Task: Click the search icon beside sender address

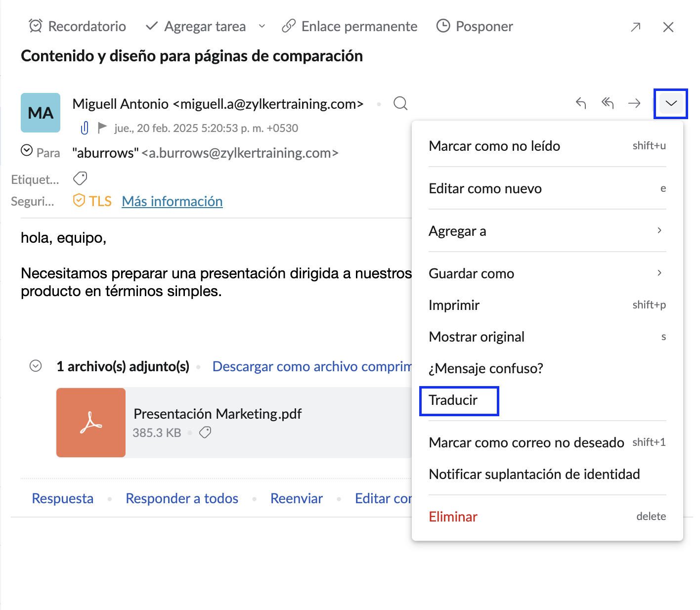Action: (x=400, y=103)
